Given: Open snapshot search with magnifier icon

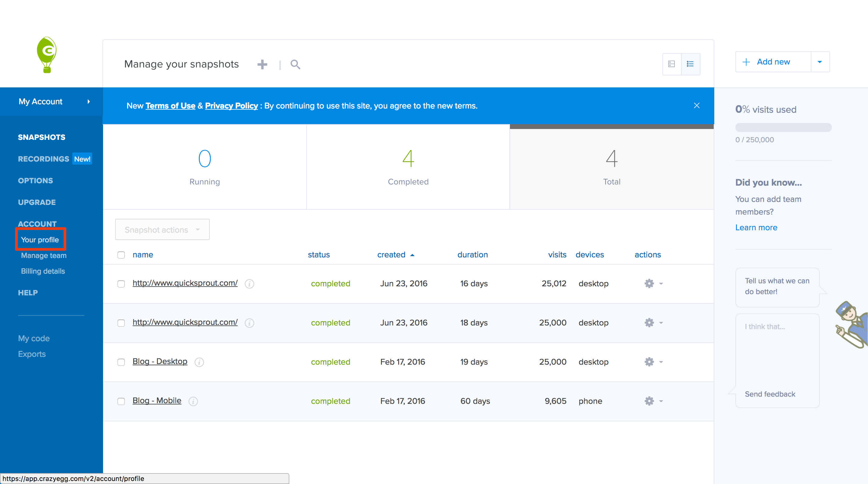Looking at the screenshot, I should click(295, 64).
